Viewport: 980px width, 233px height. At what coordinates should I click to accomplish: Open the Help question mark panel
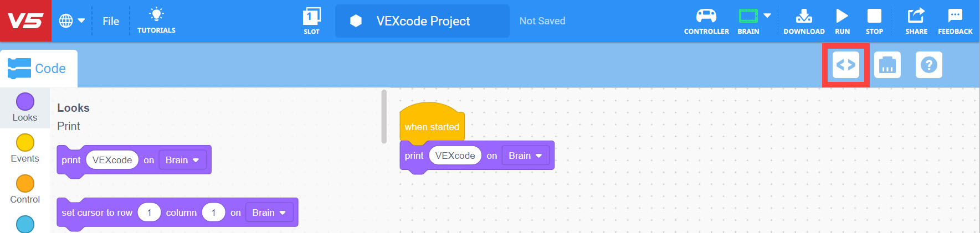point(928,65)
